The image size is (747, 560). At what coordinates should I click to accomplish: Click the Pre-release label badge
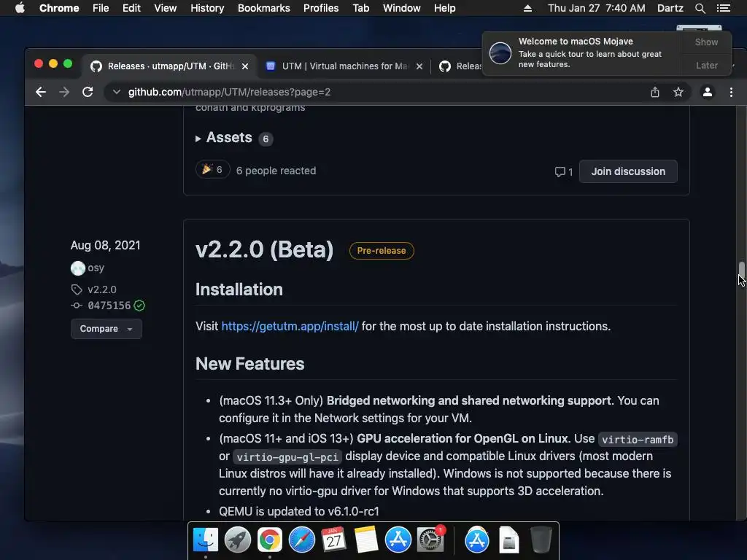coord(382,251)
